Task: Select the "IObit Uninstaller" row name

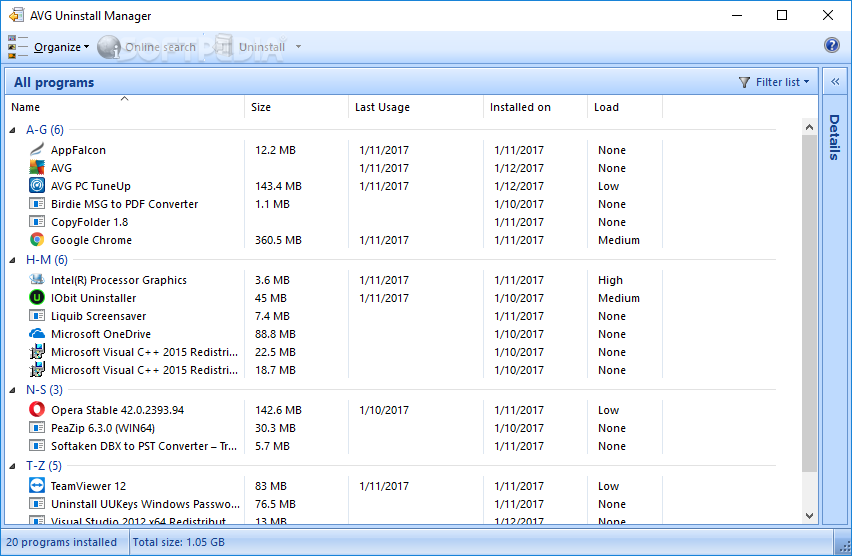Action: point(93,298)
